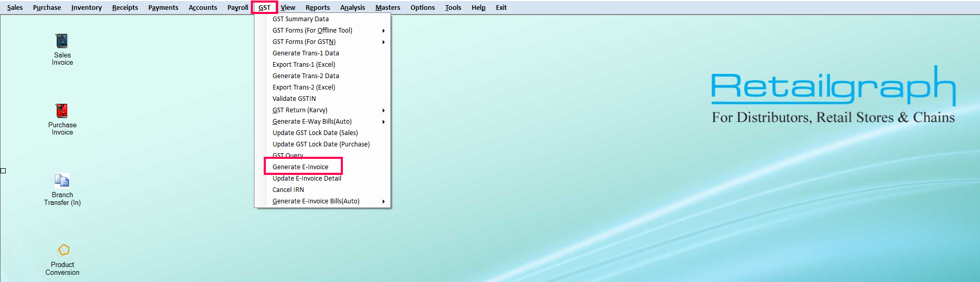Open the Sales menu
The height and width of the screenshot is (282, 980).
click(x=15, y=7)
